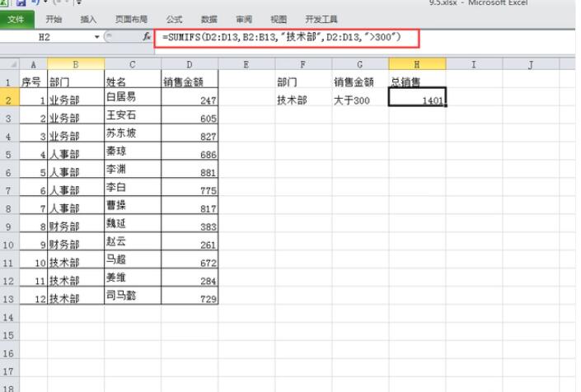Open the 开发工具 (Developer) tab
The width and height of the screenshot is (581, 392).
tap(321, 19)
